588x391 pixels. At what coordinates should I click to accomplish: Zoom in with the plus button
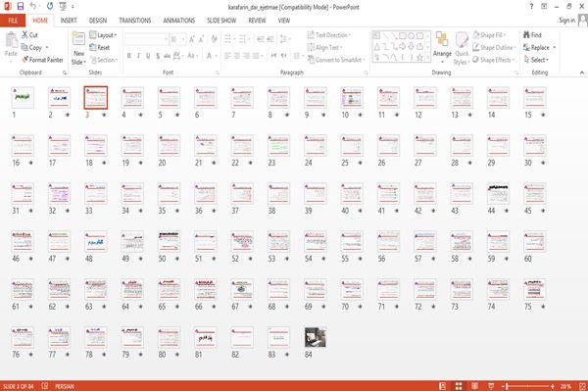553,386
